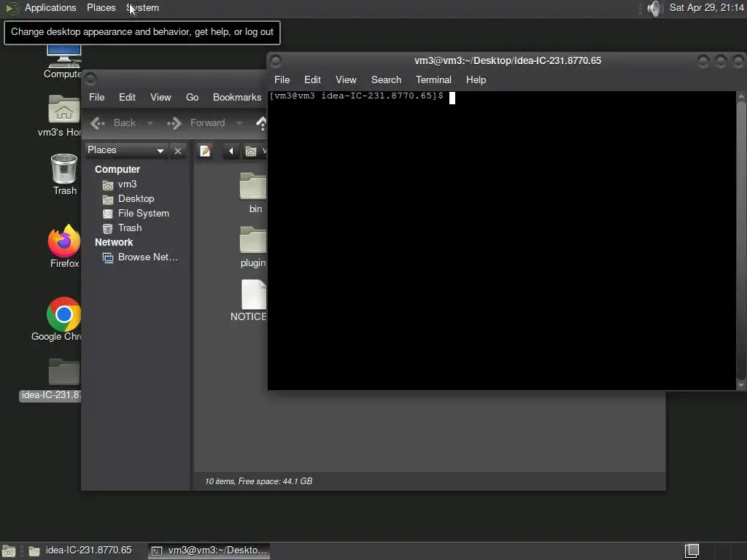Open the System menu in top panel

tap(142, 7)
